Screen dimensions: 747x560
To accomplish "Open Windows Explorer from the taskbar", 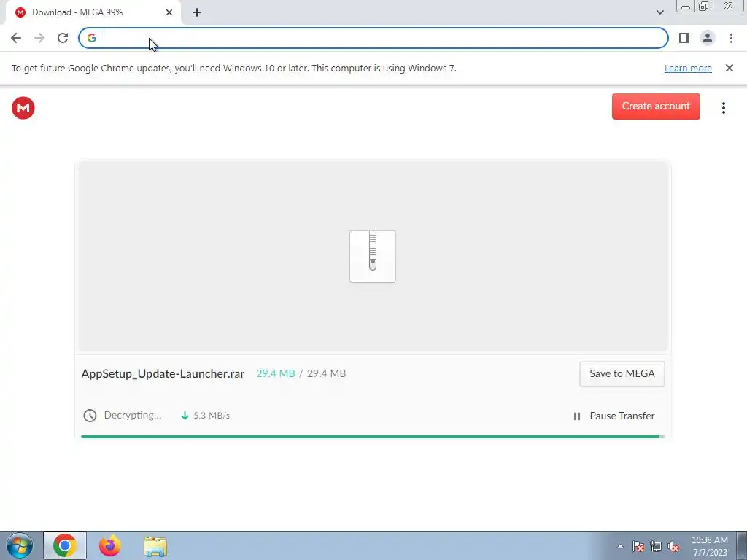I will (x=155, y=546).
